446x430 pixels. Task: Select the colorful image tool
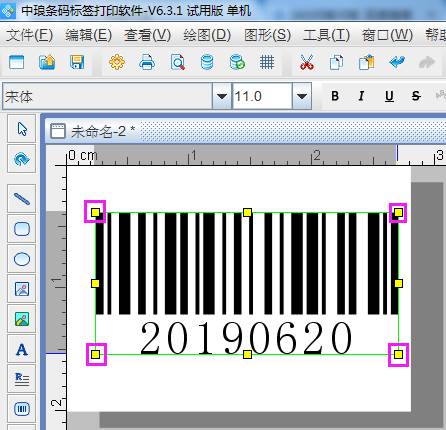22,319
